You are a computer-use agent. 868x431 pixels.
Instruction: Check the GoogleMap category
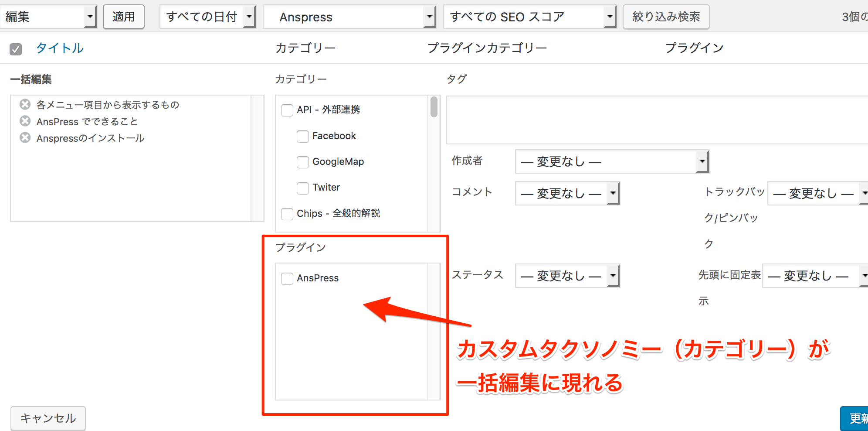click(x=303, y=162)
